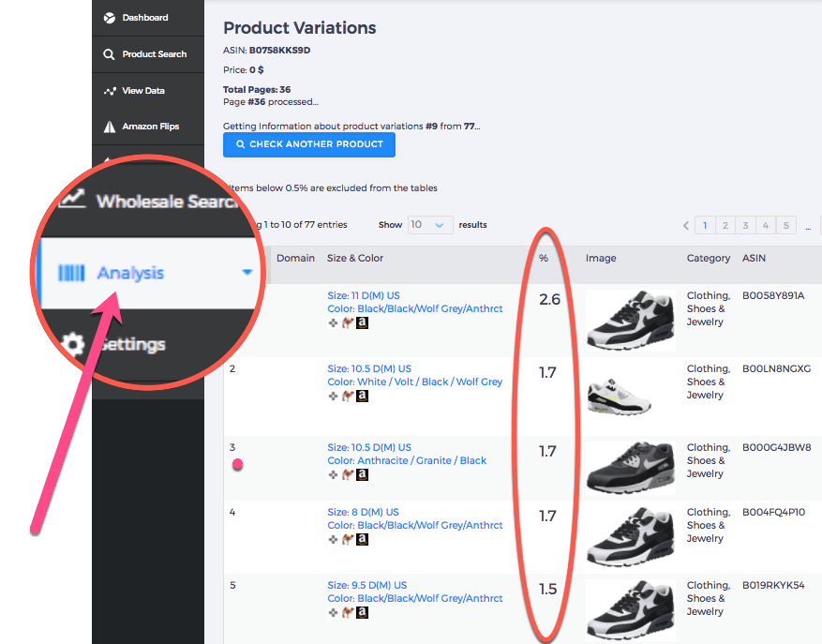
Task: Open the results-per-page dropdown showing 10
Action: (x=430, y=225)
